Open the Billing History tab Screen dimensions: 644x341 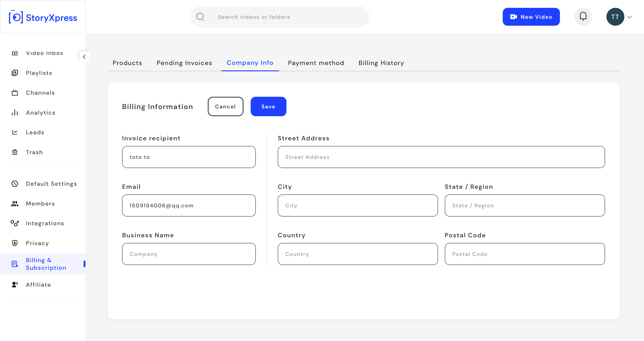[381, 63]
